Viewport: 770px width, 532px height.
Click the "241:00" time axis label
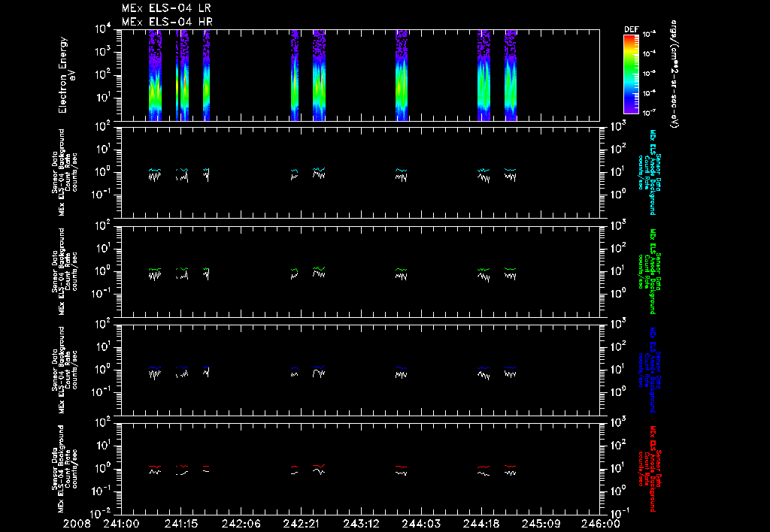click(121, 524)
